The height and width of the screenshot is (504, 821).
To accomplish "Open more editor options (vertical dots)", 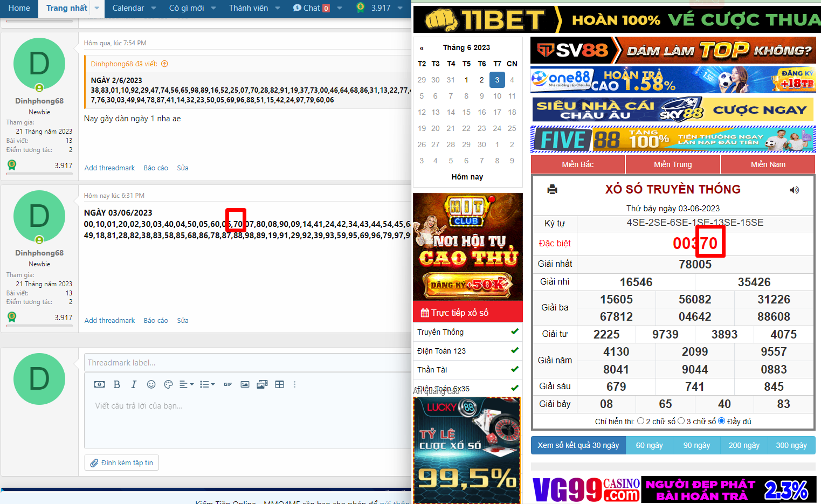I will pyautogui.click(x=294, y=384).
